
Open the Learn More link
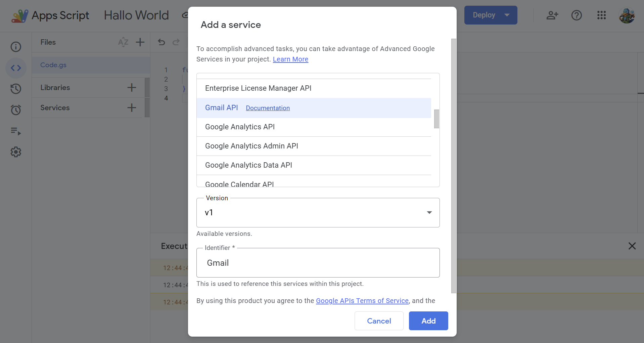pos(290,59)
